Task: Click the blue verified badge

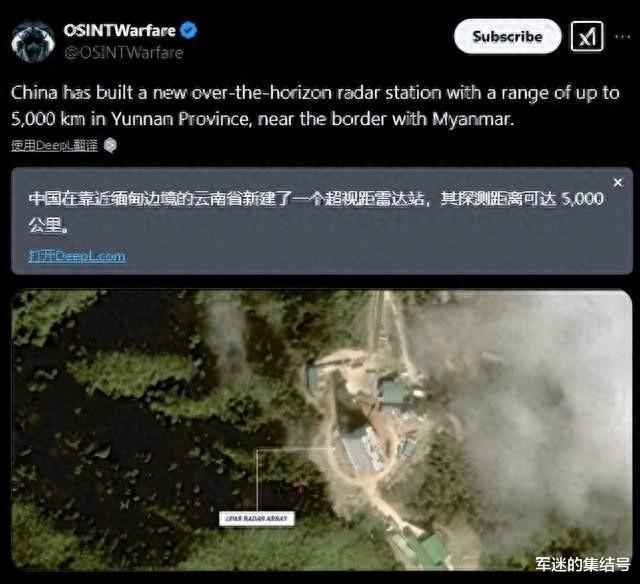Action: click(x=188, y=31)
